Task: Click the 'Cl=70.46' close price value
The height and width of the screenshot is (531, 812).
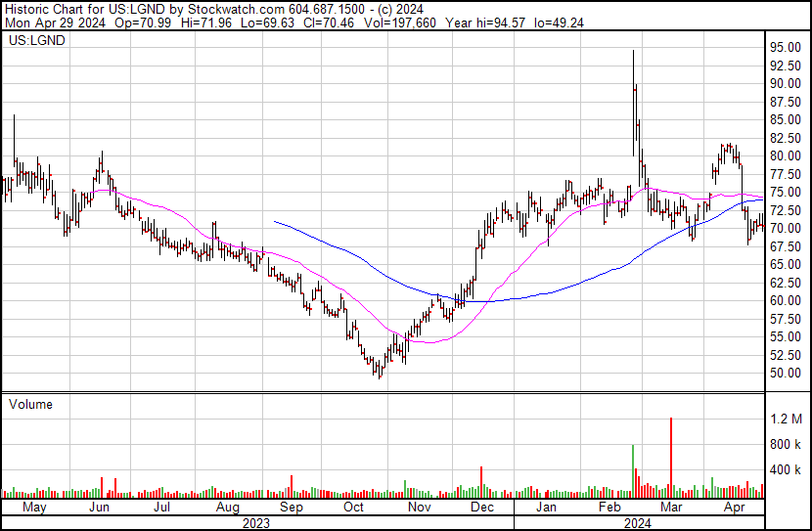Action: point(329,22)
